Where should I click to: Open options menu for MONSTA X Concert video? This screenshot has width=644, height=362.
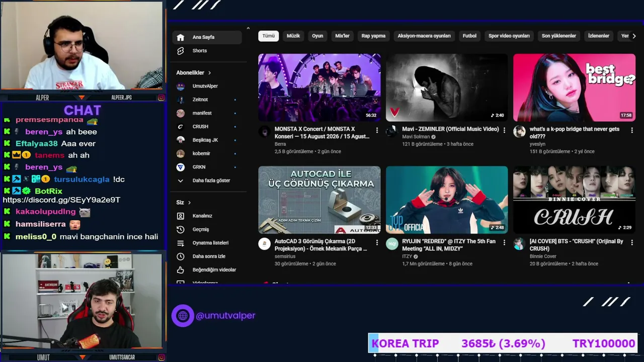click(377, 130)
